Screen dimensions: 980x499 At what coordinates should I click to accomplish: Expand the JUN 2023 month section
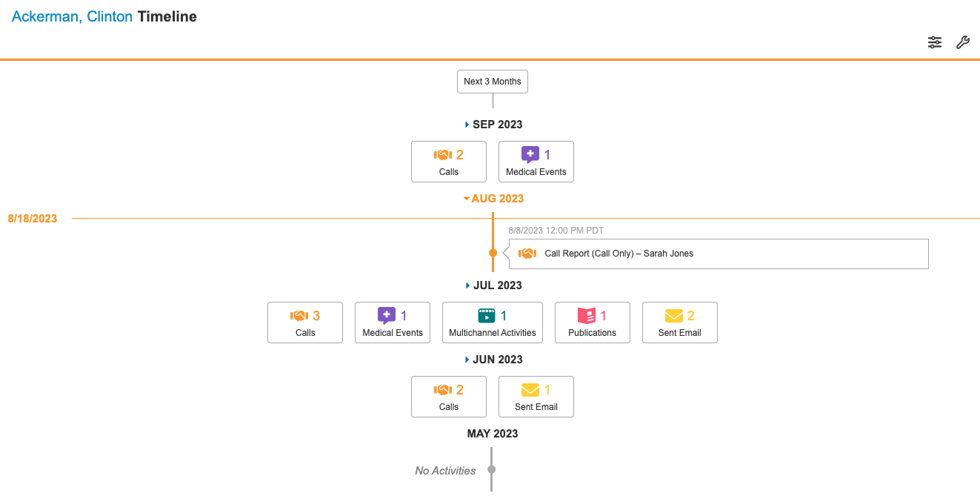click(493, 360)
